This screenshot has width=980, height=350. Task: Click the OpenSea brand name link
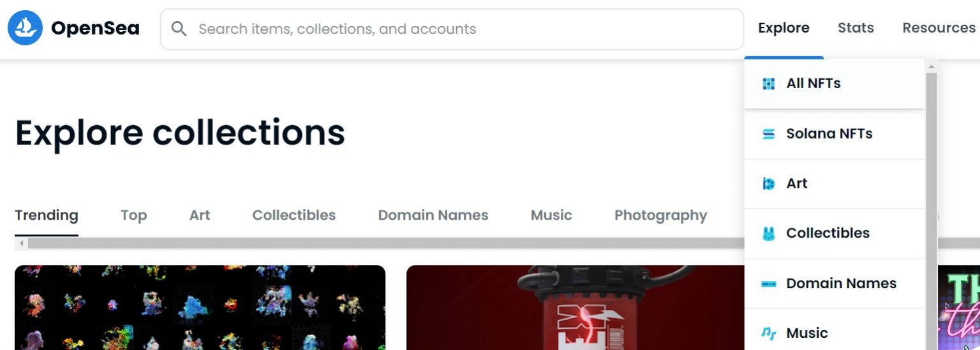tap(95, 28)
